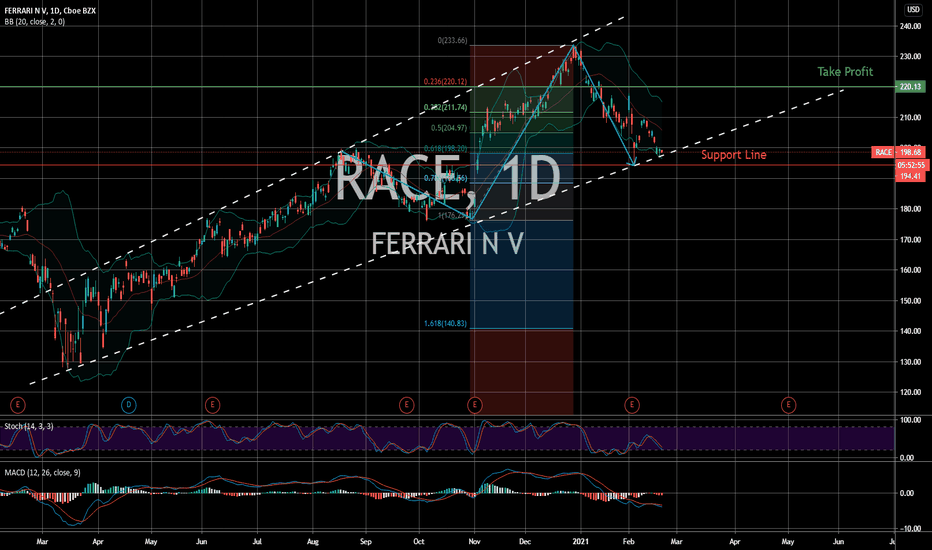Image resolution: width=932 pixels, height=550 pixels.
Task: Click the USD currency button
Action: click(x=913, y=10)
